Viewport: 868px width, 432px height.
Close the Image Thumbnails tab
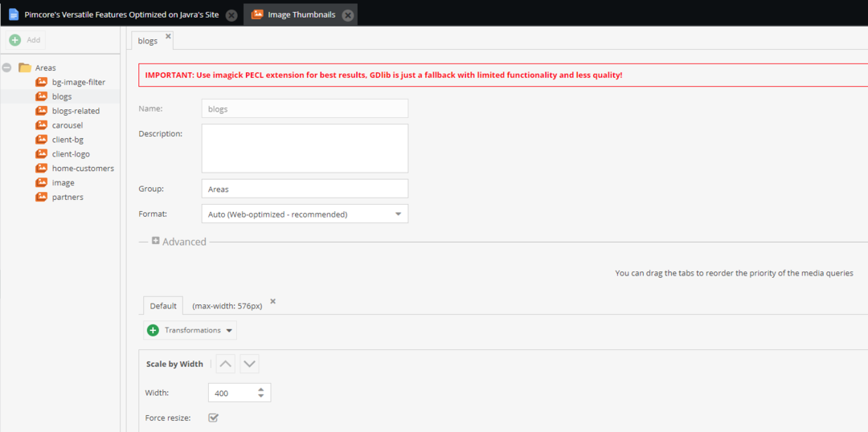coord(348,15)
